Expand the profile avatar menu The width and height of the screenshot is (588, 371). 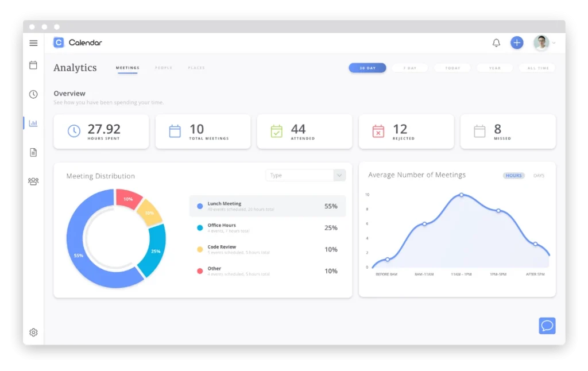coord(541,42)
